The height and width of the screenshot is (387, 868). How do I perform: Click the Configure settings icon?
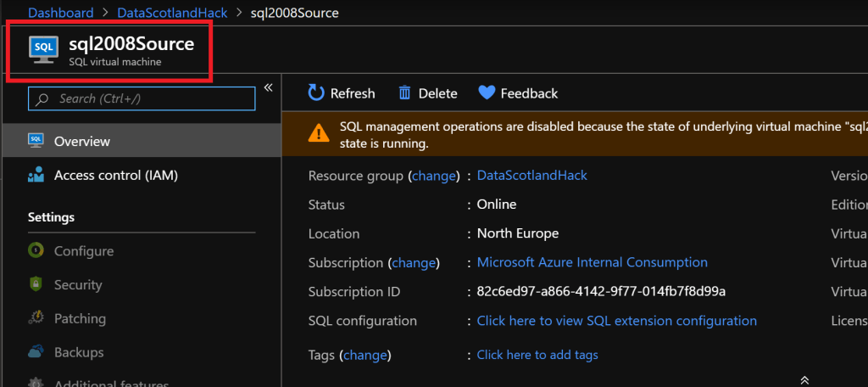click(36, 251)
